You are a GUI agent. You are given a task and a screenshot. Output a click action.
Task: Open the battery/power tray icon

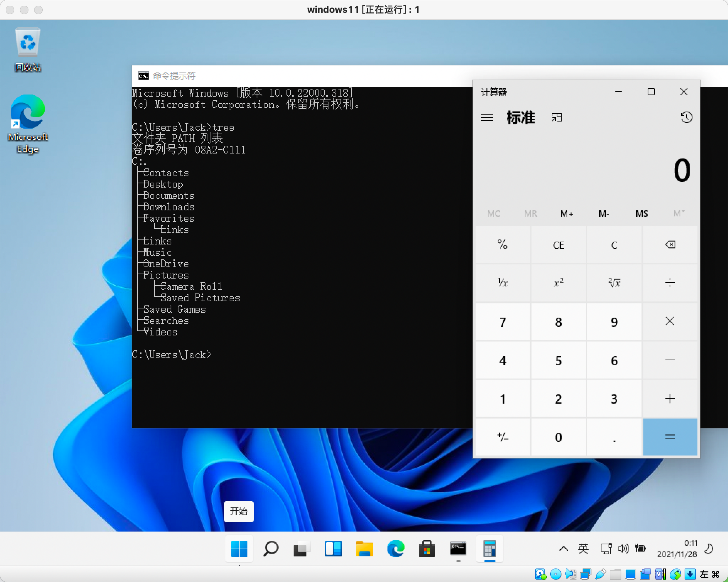coord(641,549)
